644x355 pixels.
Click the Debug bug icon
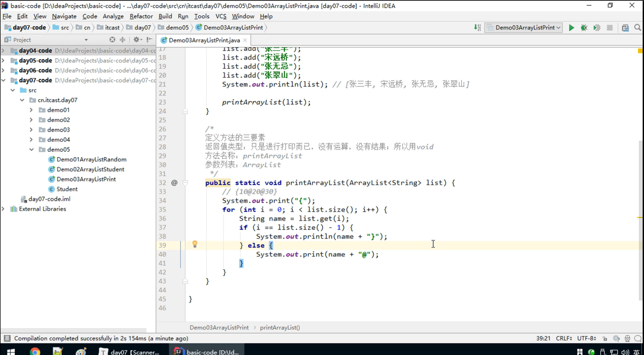[584, 28]
